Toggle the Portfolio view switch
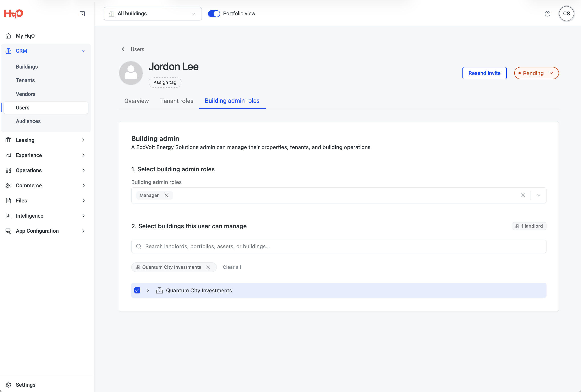581x392 pixels. (x=214, y=14)
